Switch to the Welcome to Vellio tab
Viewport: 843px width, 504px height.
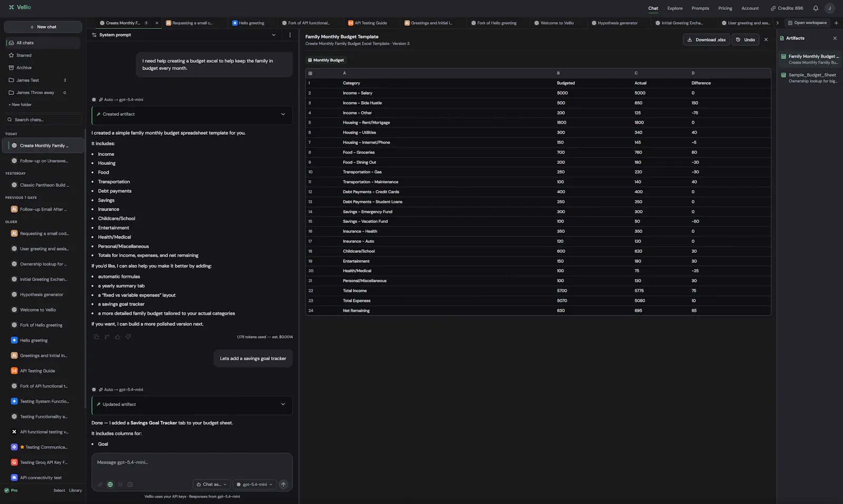(x=556, y=23)
